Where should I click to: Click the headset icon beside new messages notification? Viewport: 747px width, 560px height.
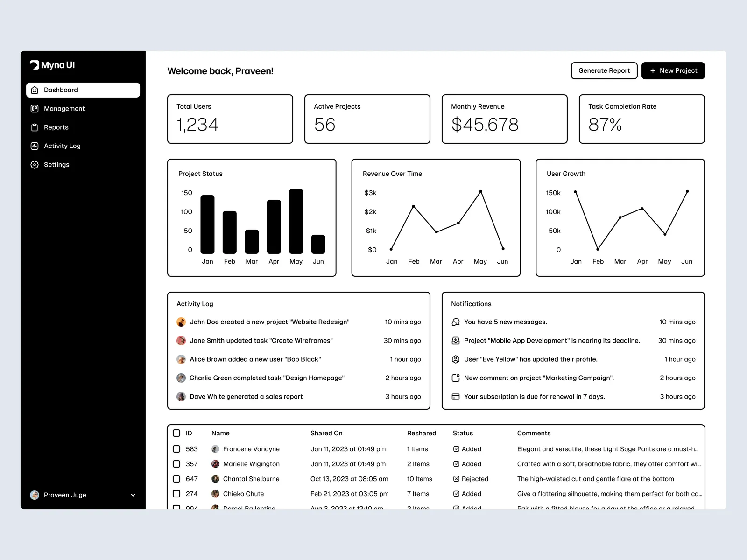tap(456, 322)
